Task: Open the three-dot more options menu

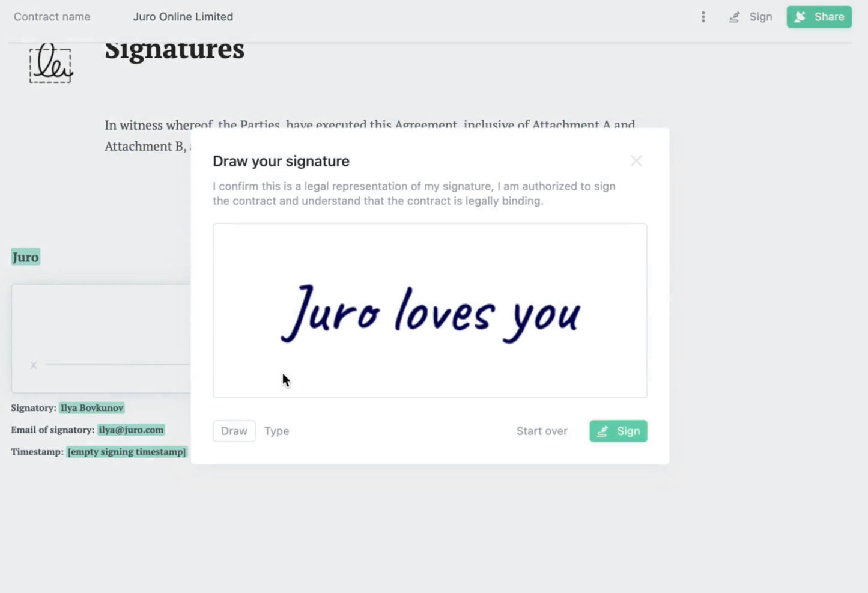Action: (x=703, y=17)
